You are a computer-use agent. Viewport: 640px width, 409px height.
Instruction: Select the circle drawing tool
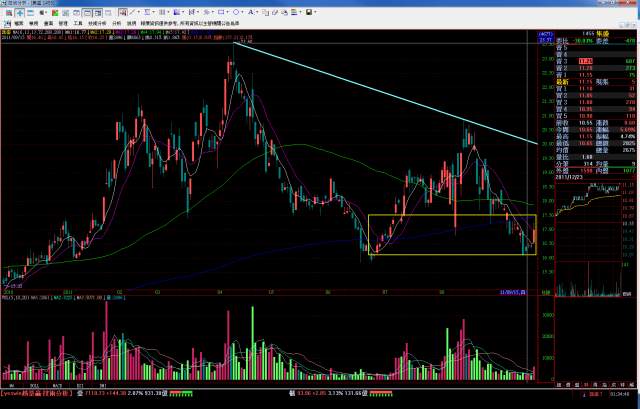236,12
